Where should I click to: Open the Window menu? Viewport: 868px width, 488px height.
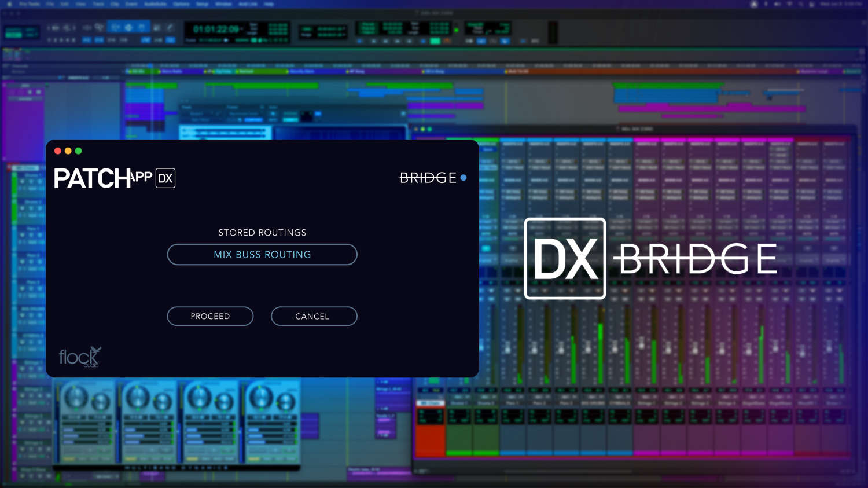[x=223, y=4]
